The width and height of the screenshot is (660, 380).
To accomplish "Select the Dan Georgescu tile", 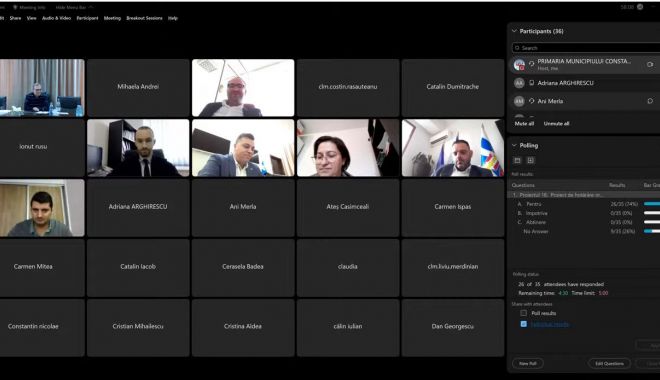I will click(452, 327).
